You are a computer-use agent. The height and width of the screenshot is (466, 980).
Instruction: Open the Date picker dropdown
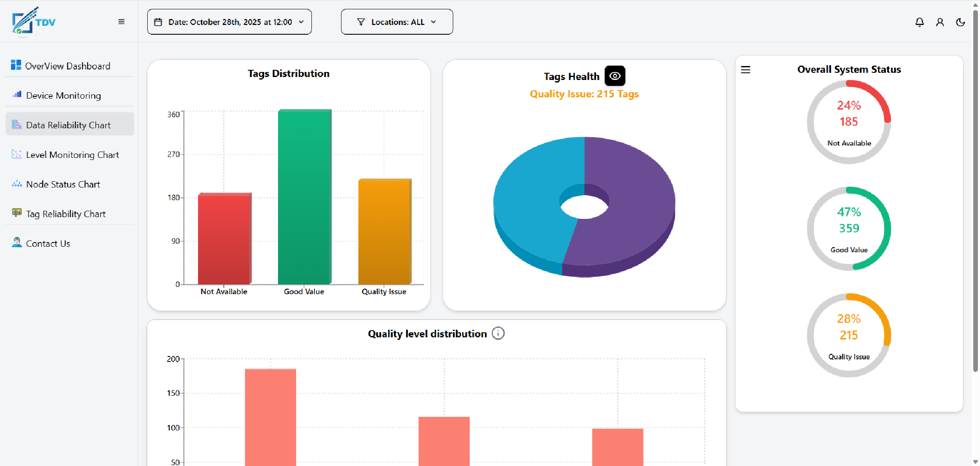229,22
